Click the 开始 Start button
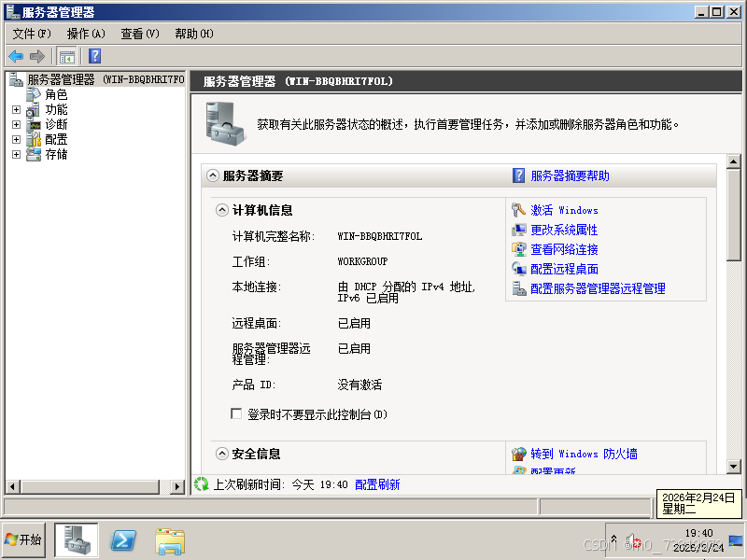Viewport: 747px width, 560px height. tap(24, 540)
